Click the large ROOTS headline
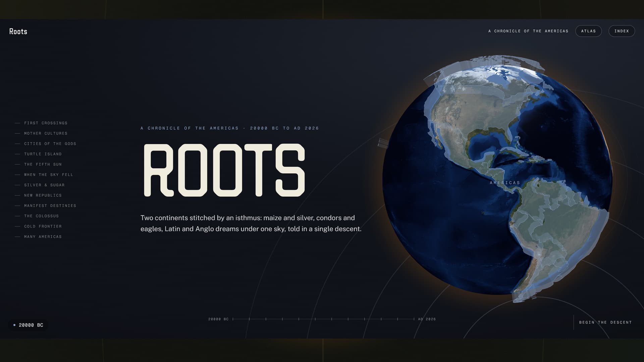644x362 pixels. pos(224,170)
